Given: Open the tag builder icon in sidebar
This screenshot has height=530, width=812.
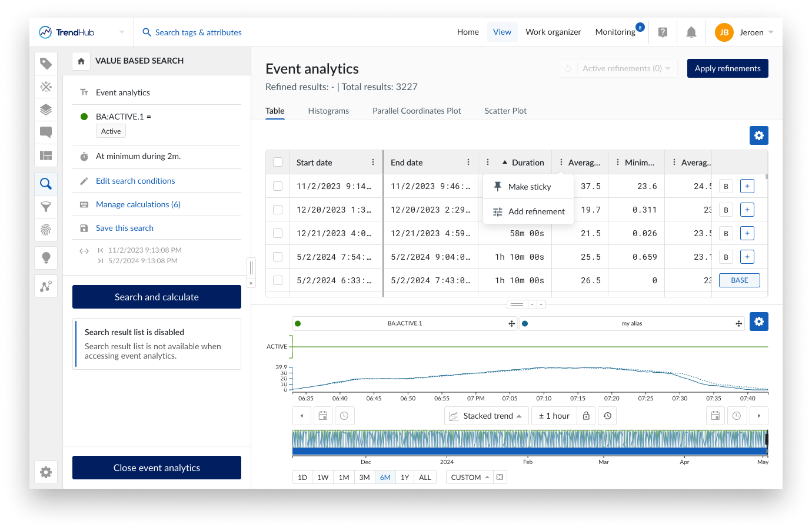Looking at the screenshot, I should pyautogui.click(x=46, y=64).
